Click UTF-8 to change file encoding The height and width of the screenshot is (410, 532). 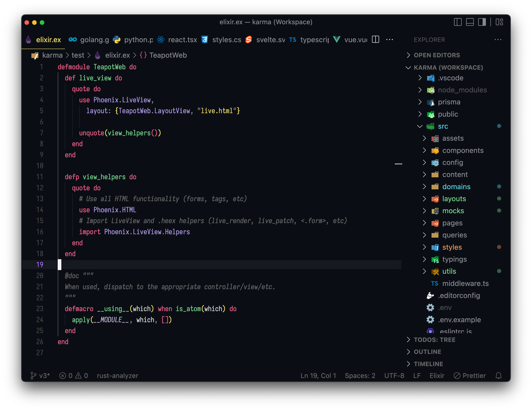point(394,375)
